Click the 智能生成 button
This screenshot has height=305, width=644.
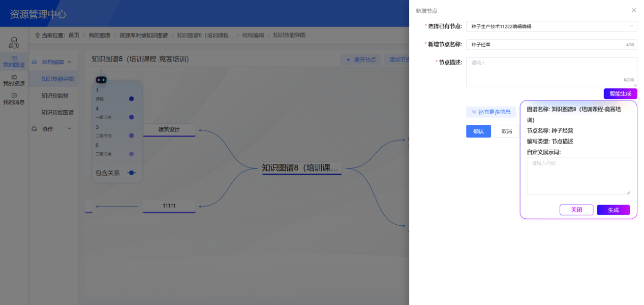click(x=620, y=94)
